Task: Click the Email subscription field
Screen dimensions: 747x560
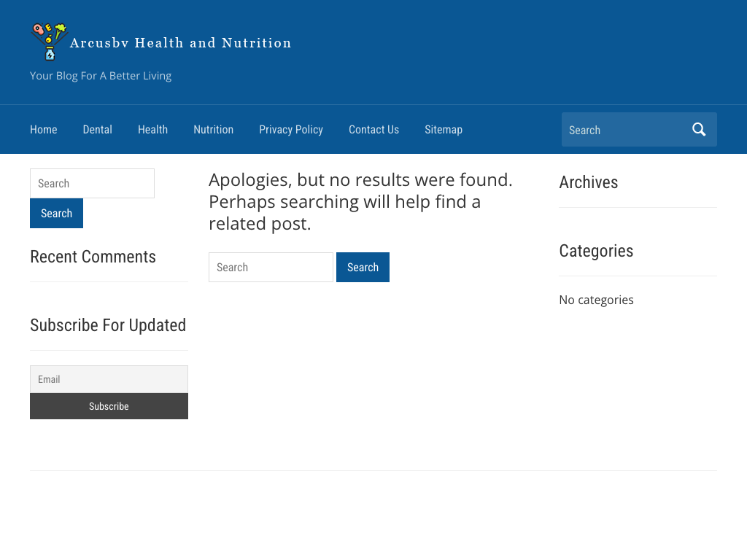Action: (109, 379)
